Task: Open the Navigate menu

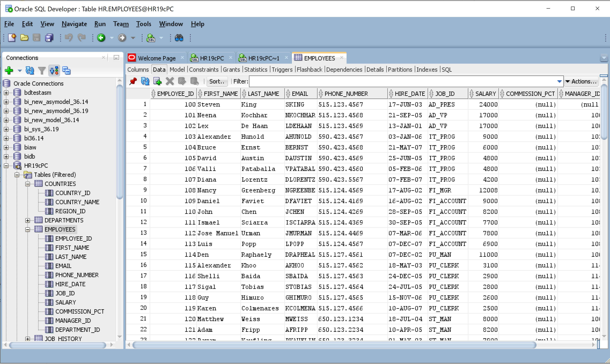Action: [x=74, y=24]
